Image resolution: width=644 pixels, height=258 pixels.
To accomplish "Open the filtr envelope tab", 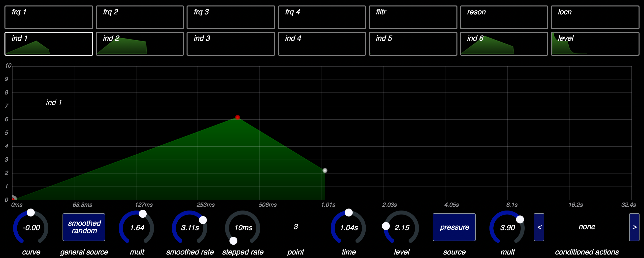I will (413, 18).
